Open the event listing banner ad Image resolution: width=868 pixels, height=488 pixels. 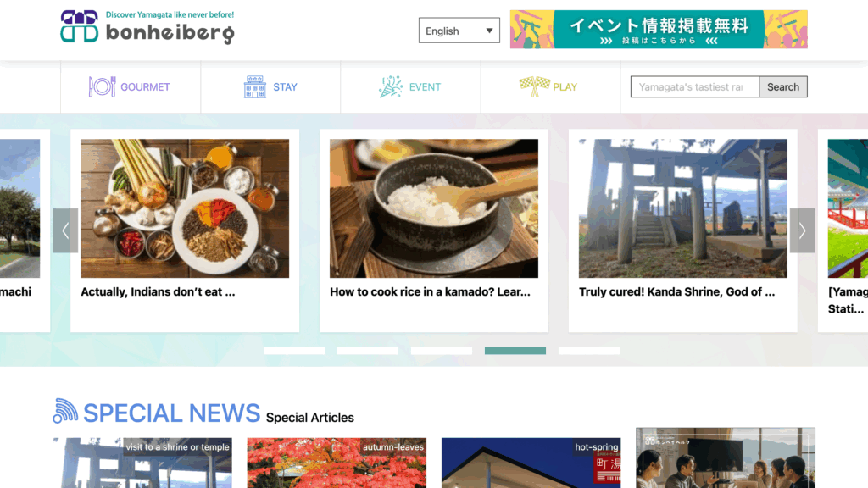coord(659,30)
